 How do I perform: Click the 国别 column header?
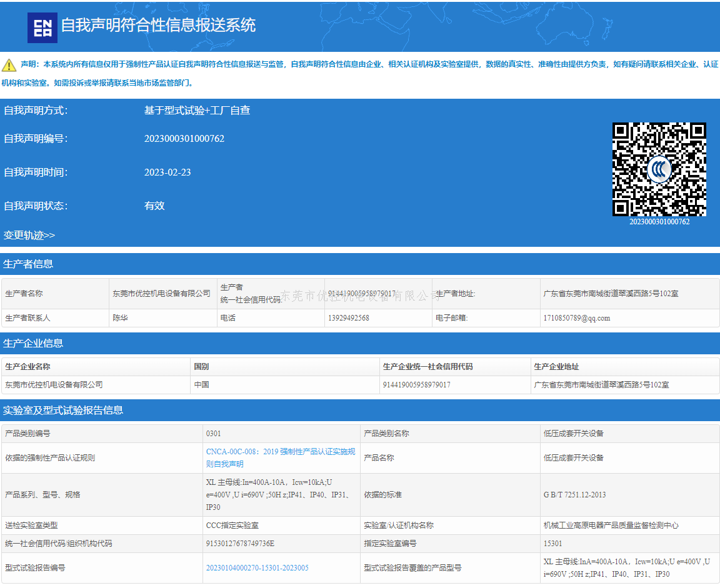pos(201,367)
